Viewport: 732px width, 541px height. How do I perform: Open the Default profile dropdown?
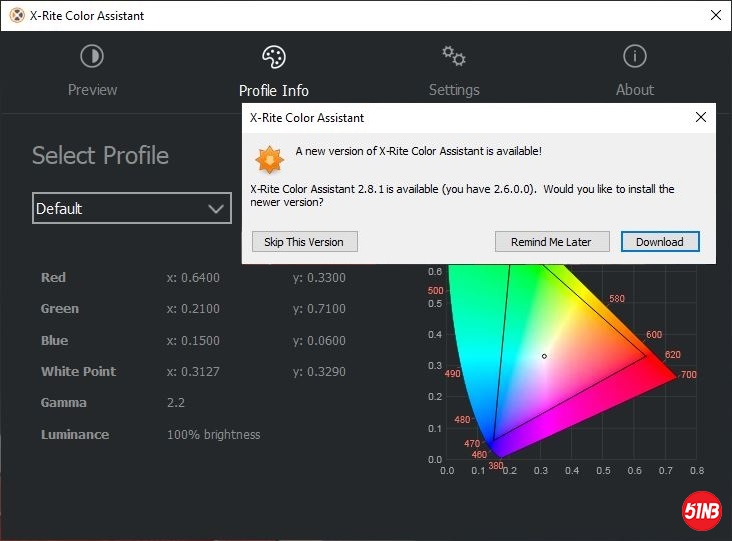pos(132,208)
